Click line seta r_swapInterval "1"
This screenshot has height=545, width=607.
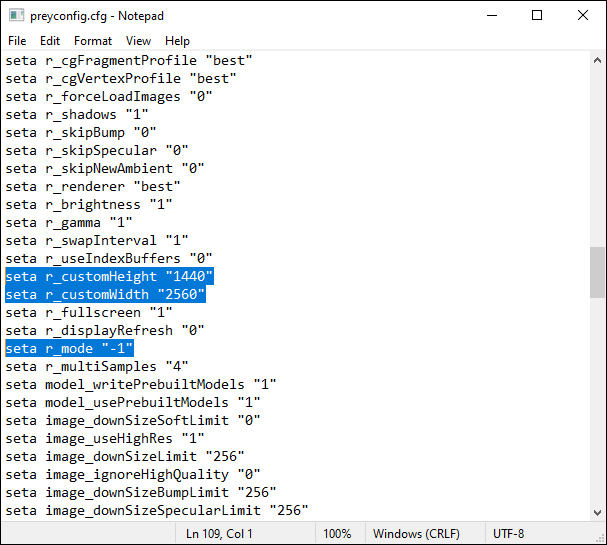97,240
